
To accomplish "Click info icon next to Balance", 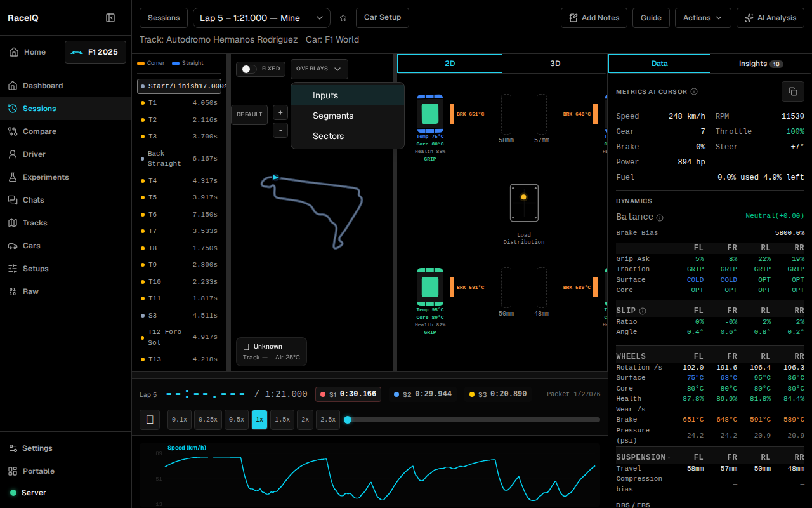I will [x=660, y=218].
